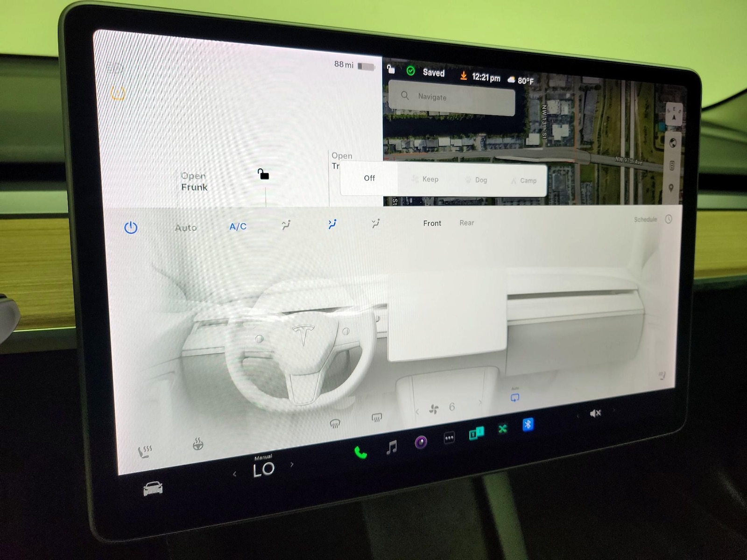Open the Music media player

click(x=392, y=447)
